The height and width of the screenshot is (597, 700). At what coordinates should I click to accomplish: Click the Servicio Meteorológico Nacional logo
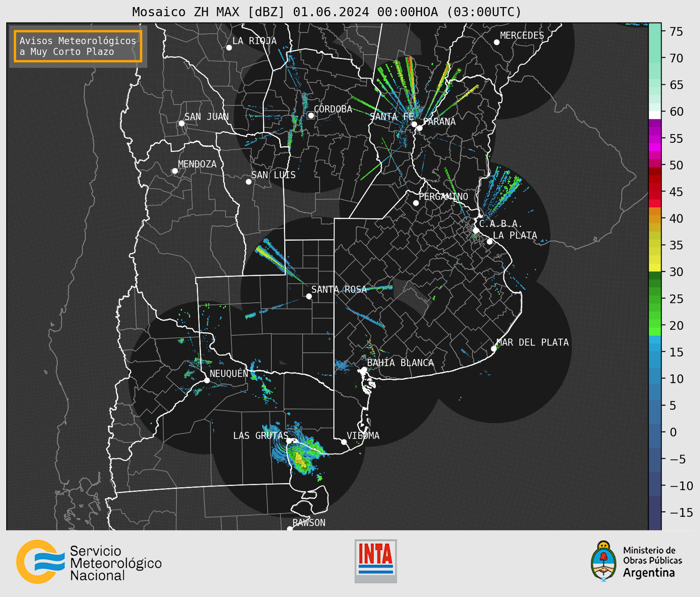(x=89, y=562)
